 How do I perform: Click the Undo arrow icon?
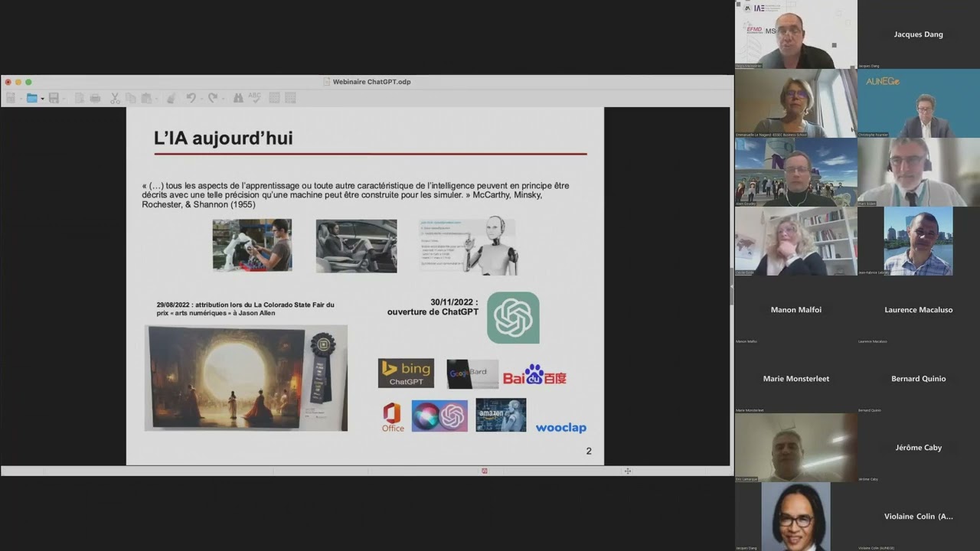191,98
